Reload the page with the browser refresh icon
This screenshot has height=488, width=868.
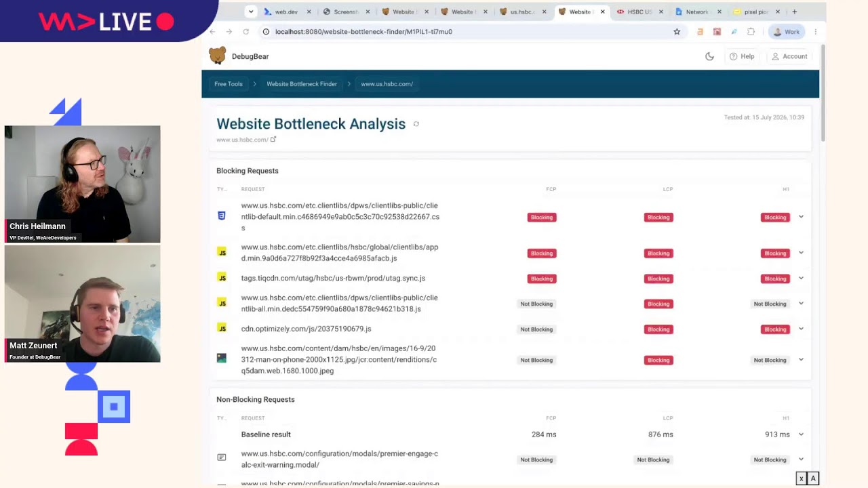(x=245, y=32)
